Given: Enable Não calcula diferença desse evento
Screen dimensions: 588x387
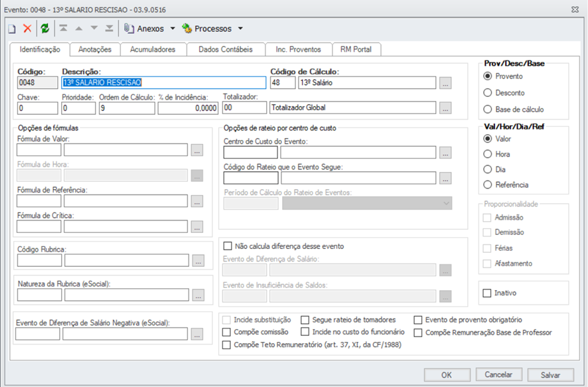Looking at the screenshot, I should point(227,246).
